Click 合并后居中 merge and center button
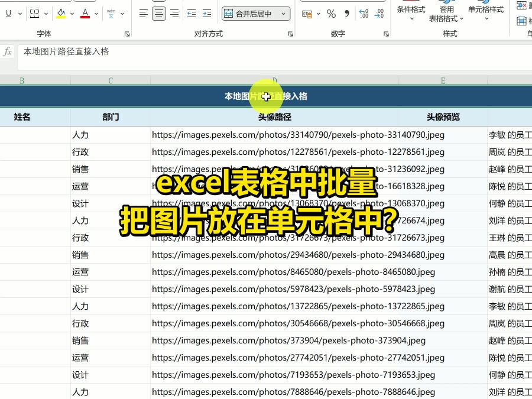 [x=249, y=14]
